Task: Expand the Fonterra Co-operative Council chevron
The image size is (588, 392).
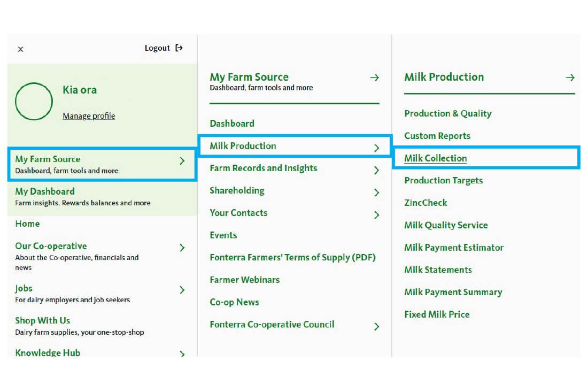Action: (376, 326)
